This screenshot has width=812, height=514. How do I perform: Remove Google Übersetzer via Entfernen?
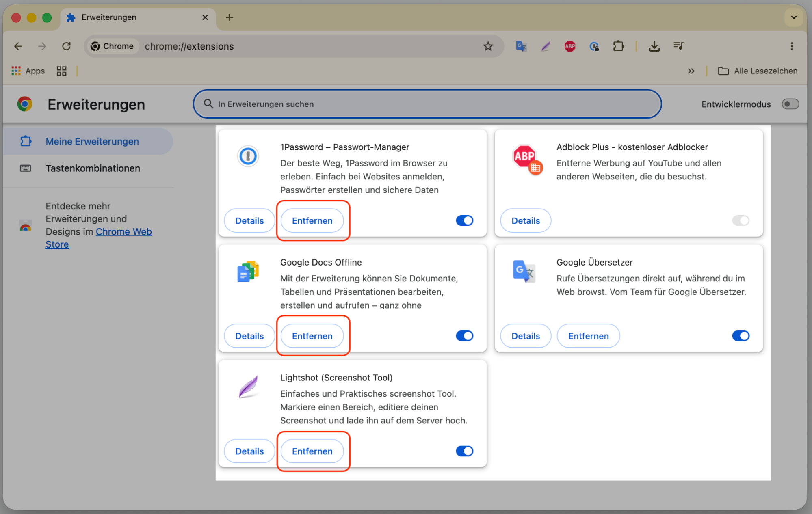[588, 336]
